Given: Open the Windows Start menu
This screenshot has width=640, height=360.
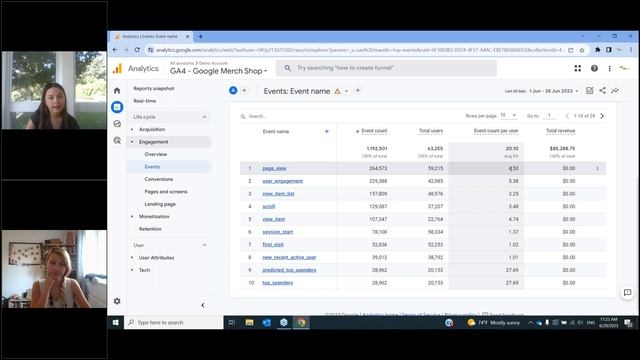Looking at the screenshot, I should pyautogui.click(x=116, y=322).
